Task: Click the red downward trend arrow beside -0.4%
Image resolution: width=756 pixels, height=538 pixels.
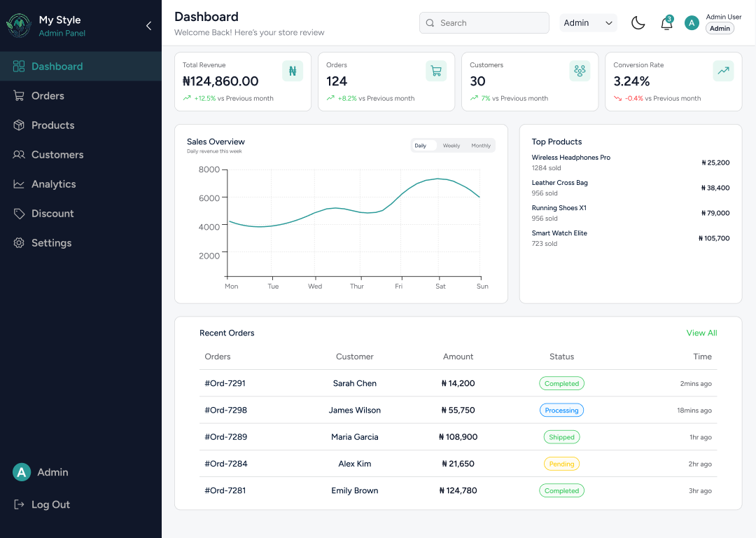Action: click(617, 99)
